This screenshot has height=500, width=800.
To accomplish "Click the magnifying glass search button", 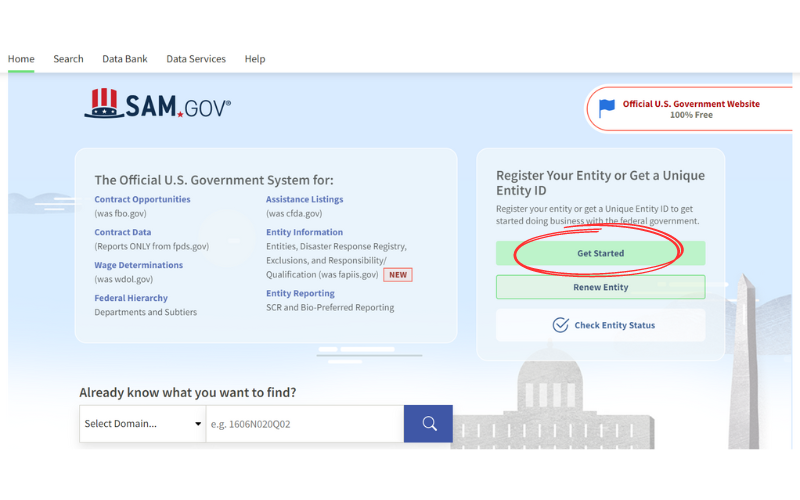I will 428,424.
